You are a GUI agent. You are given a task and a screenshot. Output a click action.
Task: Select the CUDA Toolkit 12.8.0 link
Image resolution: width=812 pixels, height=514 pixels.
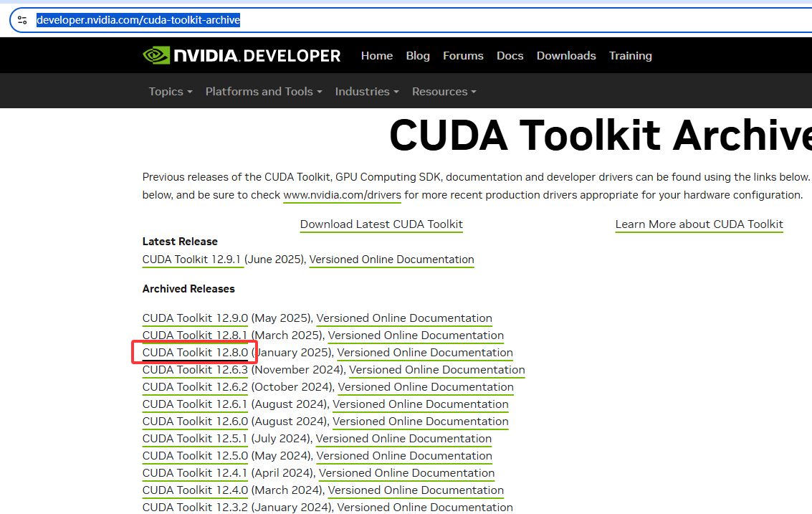click(195, 353)
